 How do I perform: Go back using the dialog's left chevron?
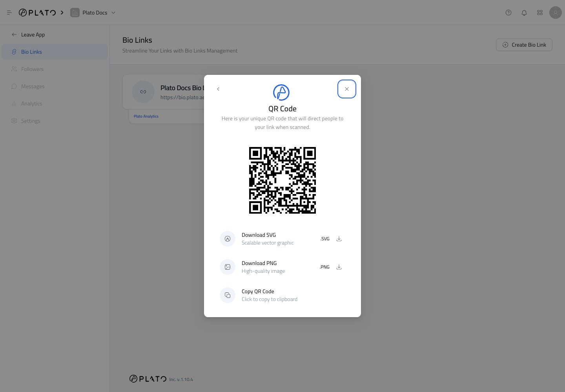point(218,89)
